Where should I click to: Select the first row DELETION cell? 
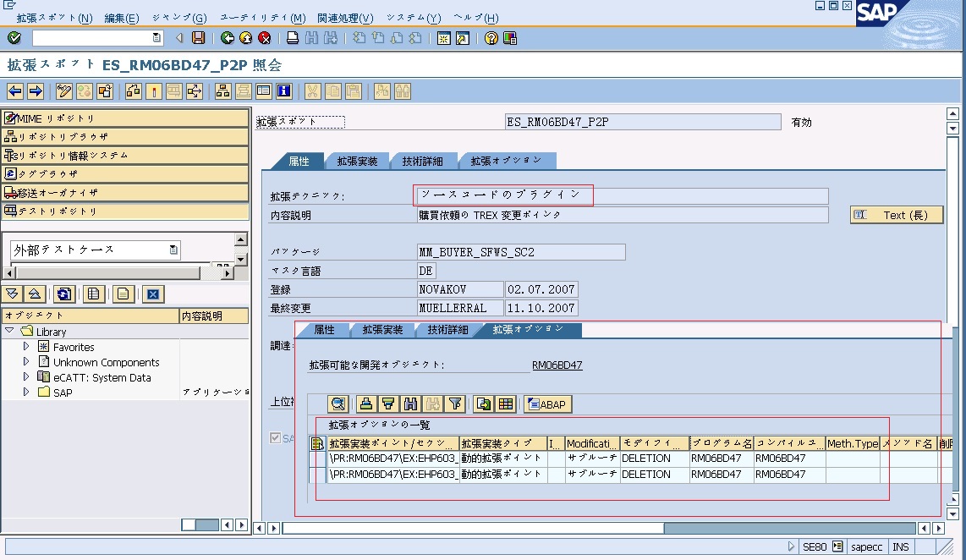pyautogui.click(x=654, y=458)
